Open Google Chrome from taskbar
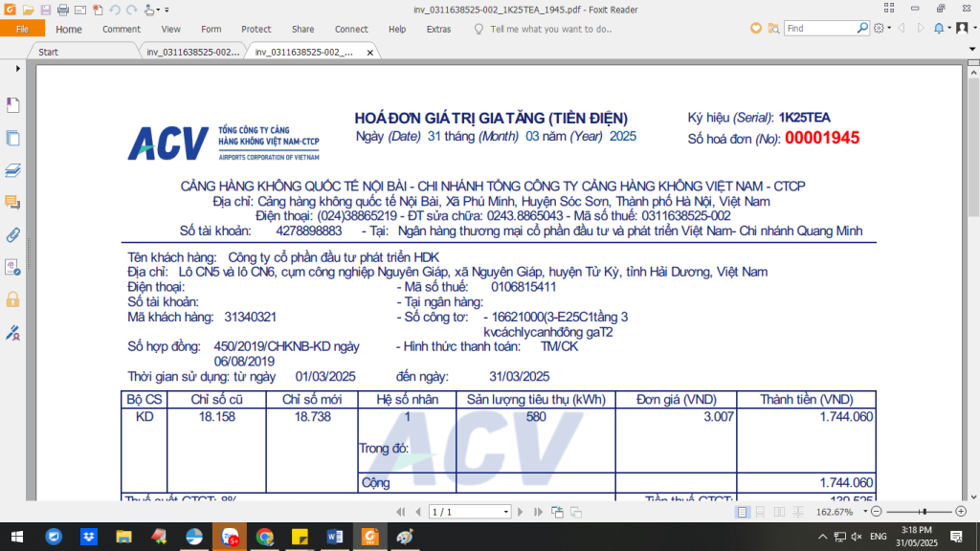The width and height of the screenshot is (980, 551). coord(264,537)
